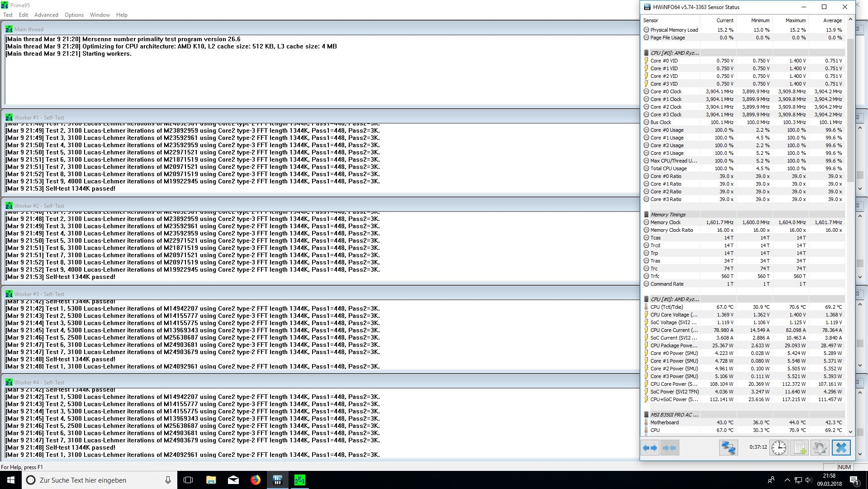Screen dimensions: 868x489
Task: Click the Prime95 Main thread window icon
Action: pos(9,29)
